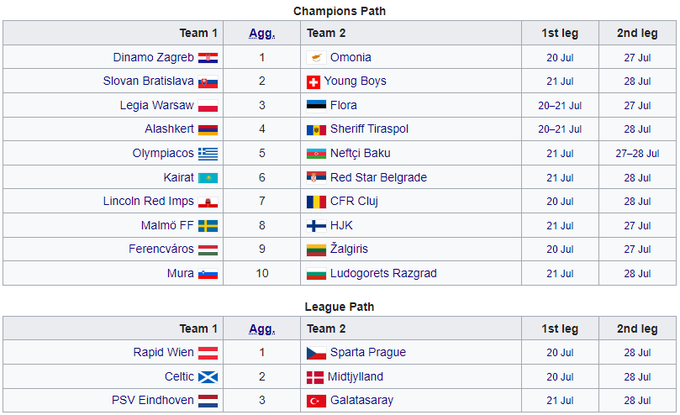Open the Midtjylland team link
680x415 pixels.
coord(356,377)
